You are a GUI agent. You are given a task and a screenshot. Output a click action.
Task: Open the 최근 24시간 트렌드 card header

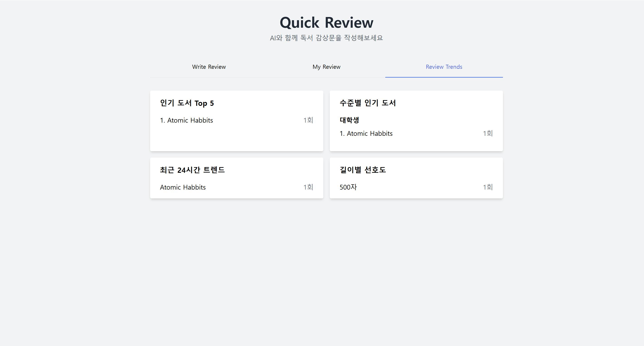192,170
